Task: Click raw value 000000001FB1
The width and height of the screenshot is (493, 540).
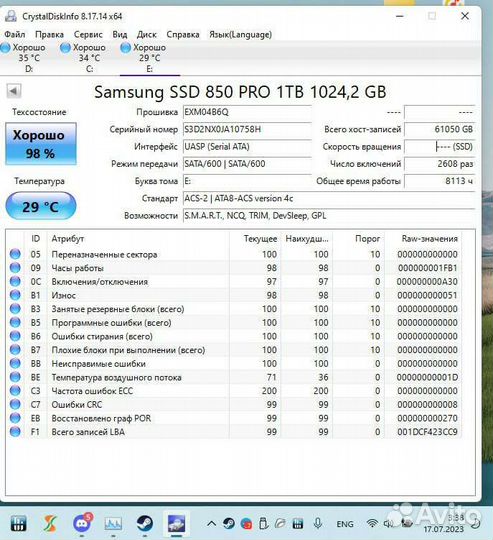Action: point(428,268)
